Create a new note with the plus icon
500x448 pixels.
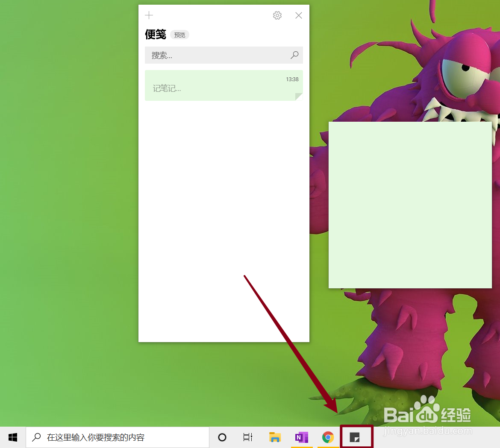tap(149, 15)
